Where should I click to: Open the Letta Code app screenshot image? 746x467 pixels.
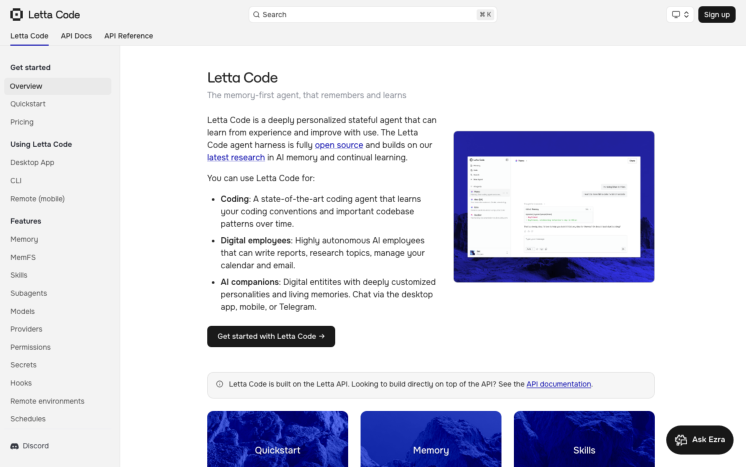pos(554,207)
